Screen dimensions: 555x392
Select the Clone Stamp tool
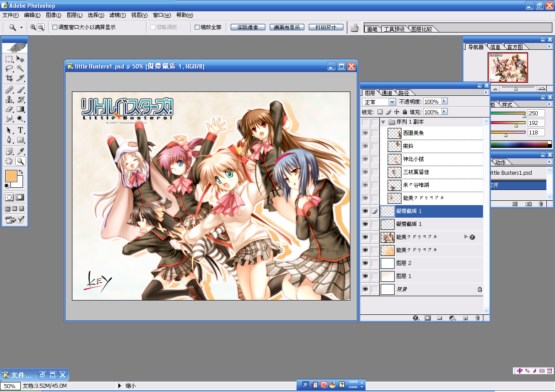coord(9,99)
